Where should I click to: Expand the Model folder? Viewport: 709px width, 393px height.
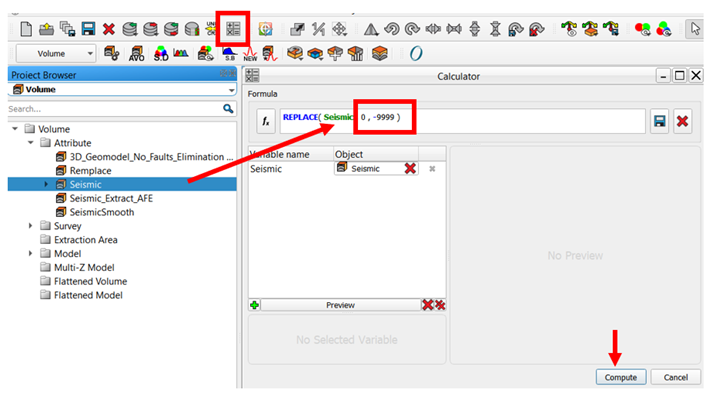click(x=30, y=253)
